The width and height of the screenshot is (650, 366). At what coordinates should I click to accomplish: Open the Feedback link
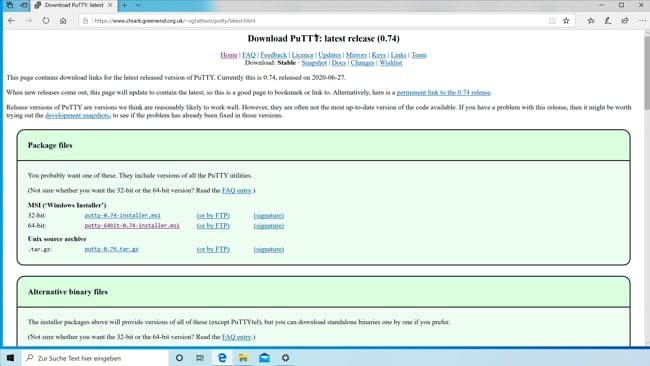point(274,55)
